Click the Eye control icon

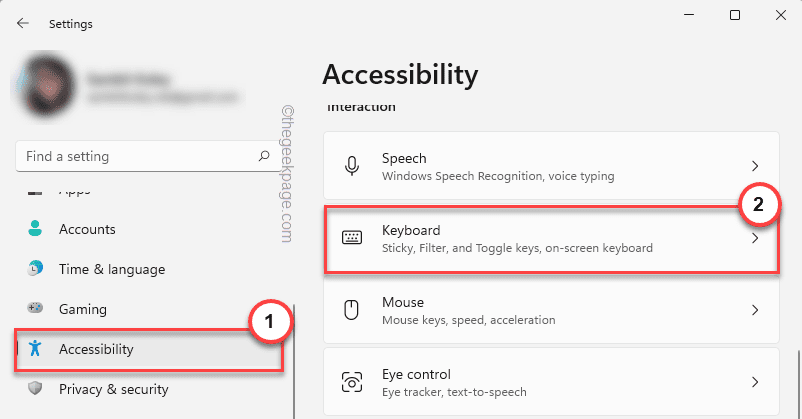pyautogui.click(x=351, y=382)
